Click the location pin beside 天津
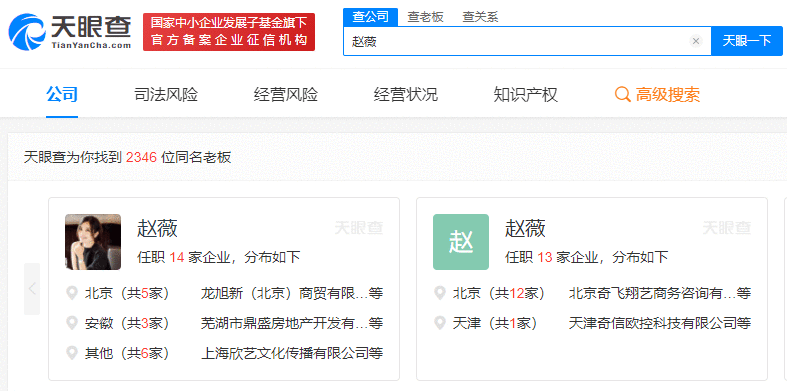The width and height of the screenshot is (787, 391). 440,323
